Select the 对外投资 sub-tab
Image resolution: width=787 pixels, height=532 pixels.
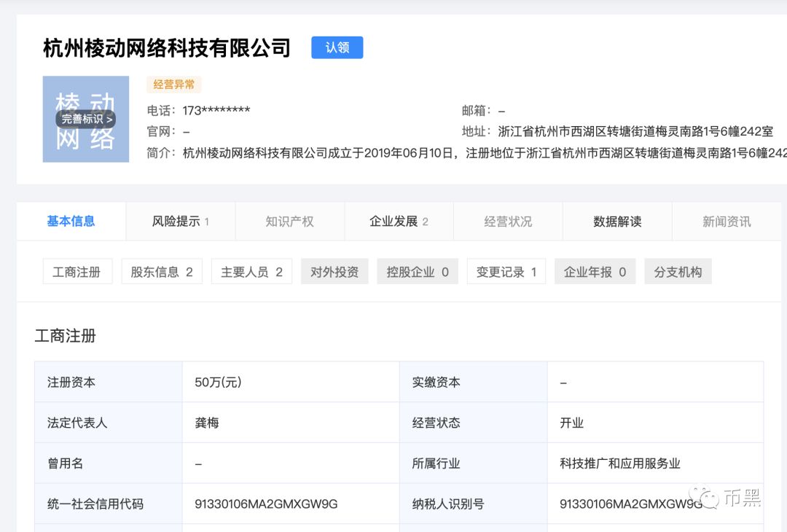coord(334,272)
